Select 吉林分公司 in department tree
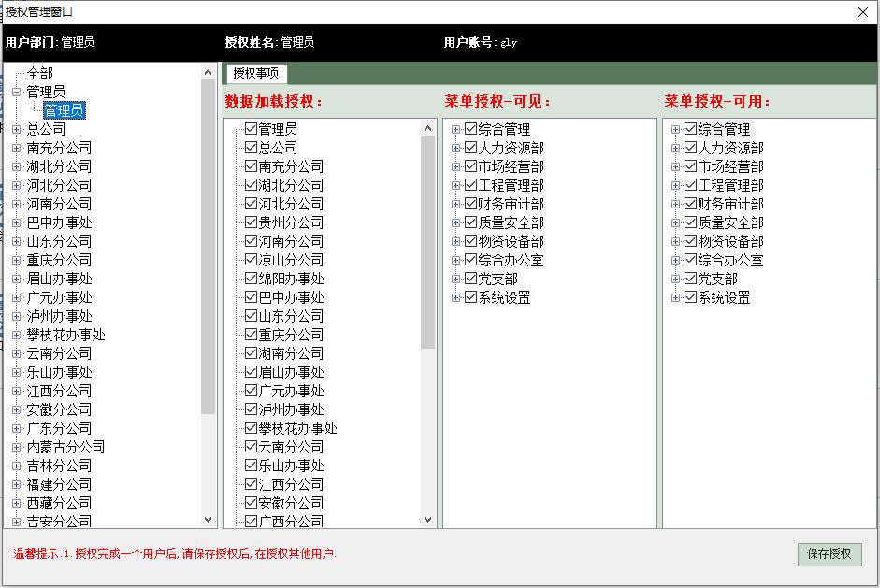Image resolution: width=880 pixels, height=588 pixels. click(59, 466)
